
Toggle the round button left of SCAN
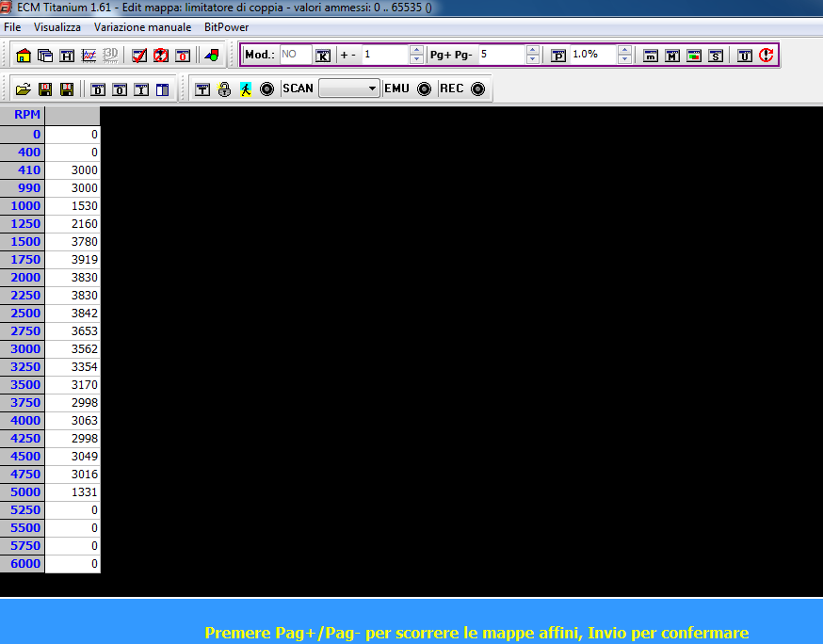[267, 89]
